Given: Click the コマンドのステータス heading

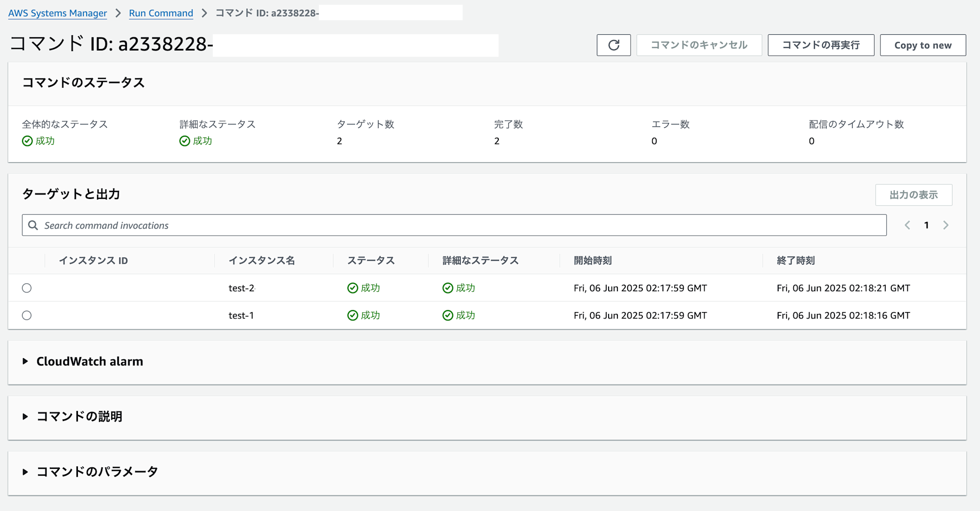Looking at the screenshot, I should (83, 83).
